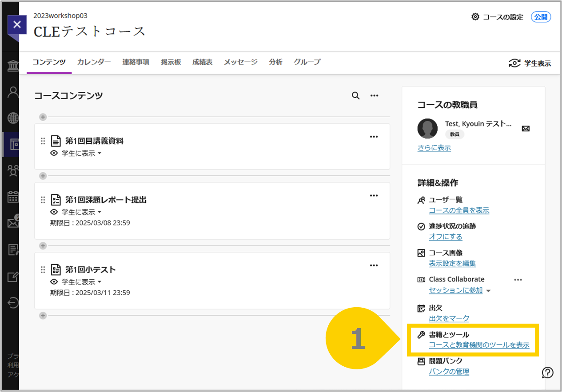This screenshot has width=562, height=392.
Task: Close the course panel with X button
Action: [17, 24]
